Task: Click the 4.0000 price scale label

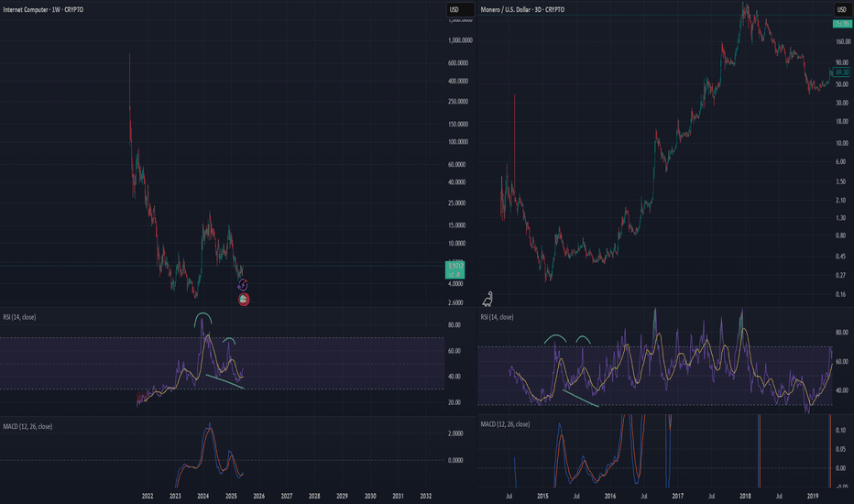Action: tap(455, 283)
